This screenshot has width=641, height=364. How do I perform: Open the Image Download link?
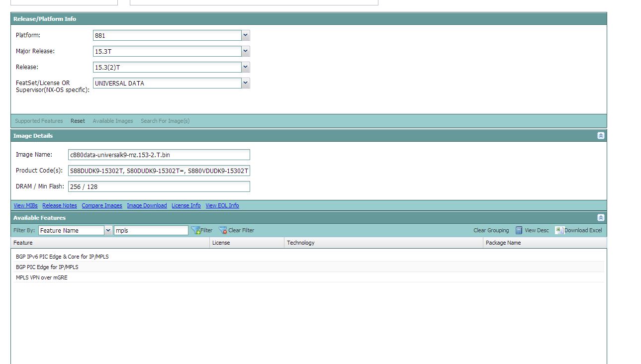tap(147, 205)
